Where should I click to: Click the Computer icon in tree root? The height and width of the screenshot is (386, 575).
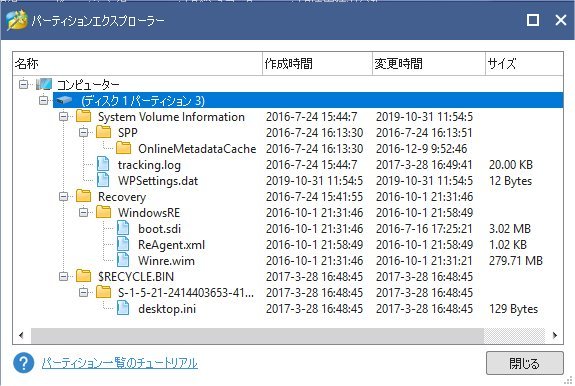(44, 84)
